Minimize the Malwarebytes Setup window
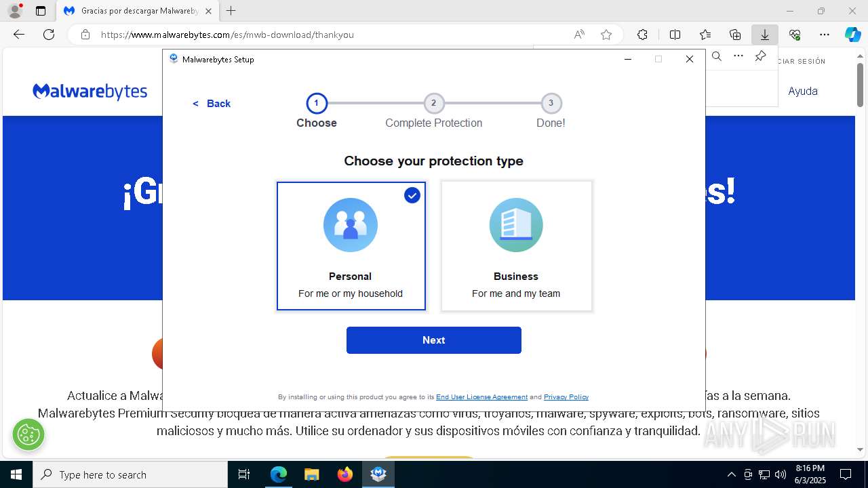868x488 pixels. 628,59
